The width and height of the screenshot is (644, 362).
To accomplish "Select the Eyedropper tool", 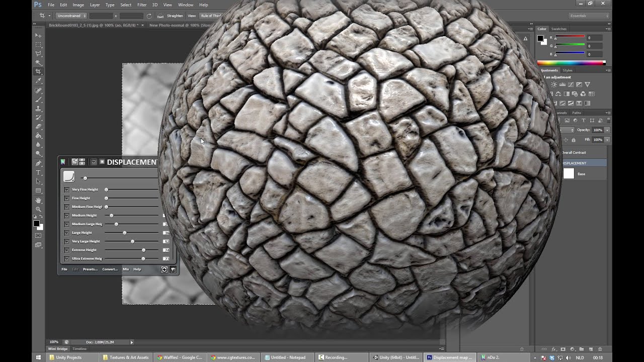I will [x=38, y=81].
